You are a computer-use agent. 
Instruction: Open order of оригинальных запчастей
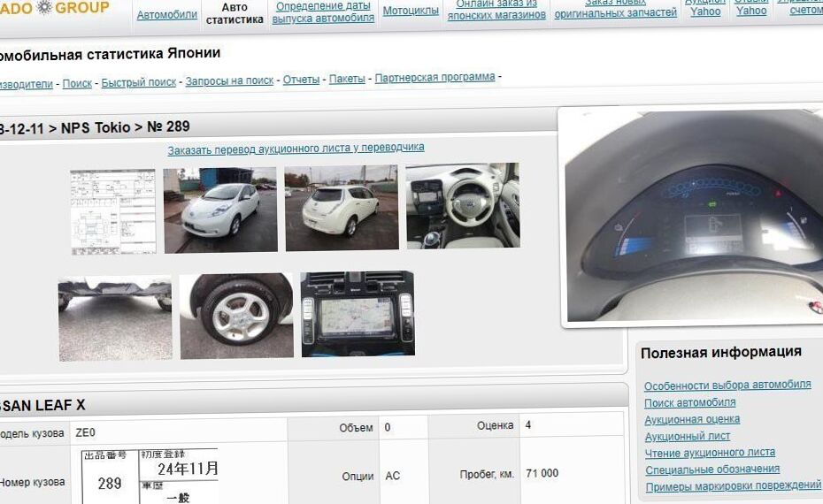[x=616, y=9]
